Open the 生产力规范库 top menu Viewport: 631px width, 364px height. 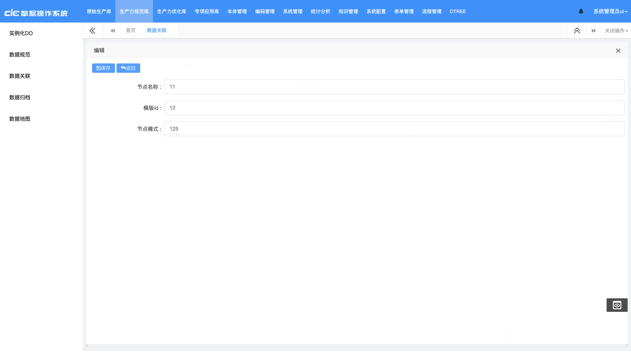[134, 11]
